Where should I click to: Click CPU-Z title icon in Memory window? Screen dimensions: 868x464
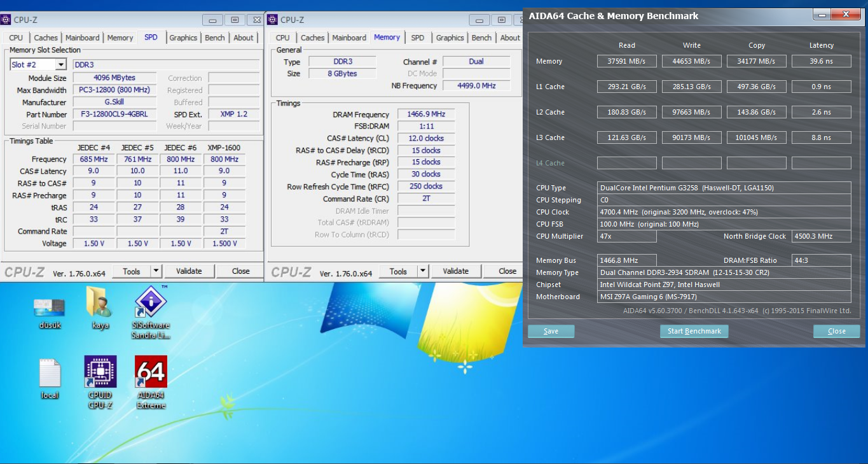[x=272, y=20]
